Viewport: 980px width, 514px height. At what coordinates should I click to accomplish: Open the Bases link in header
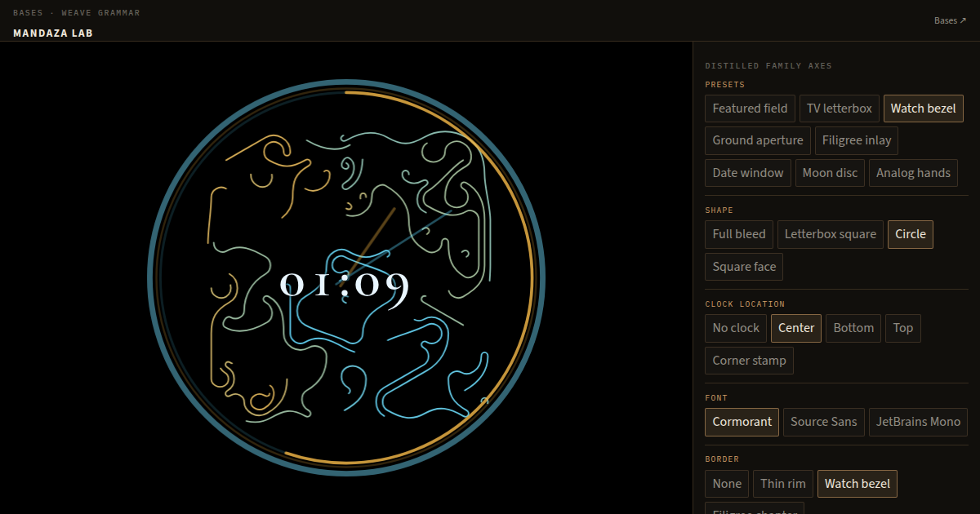click(x=950, y=20)
